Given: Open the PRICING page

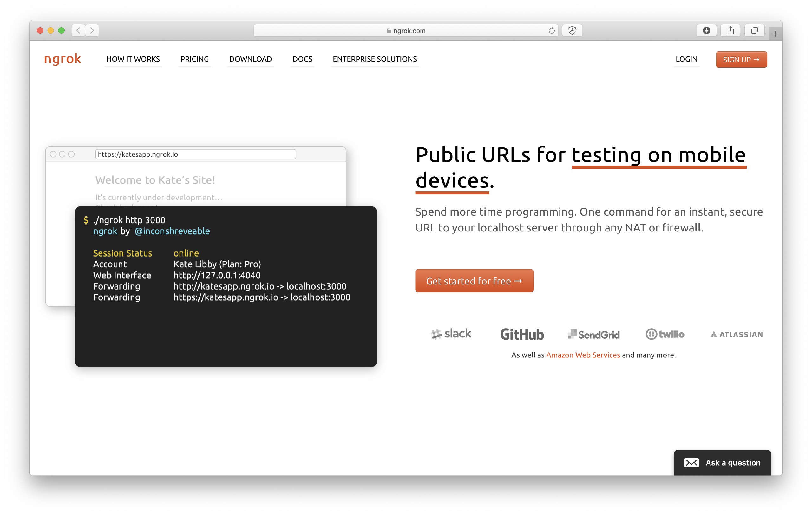Looking at the screenshot, I should coord(194,59).
